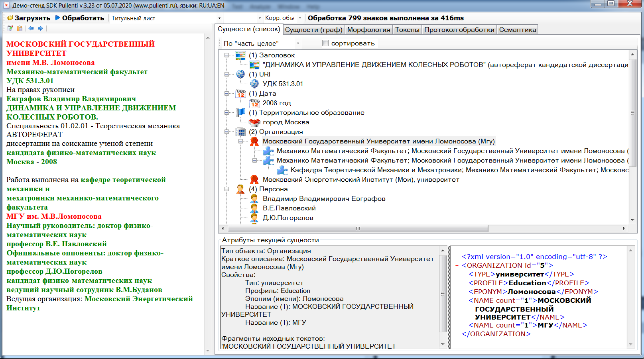644x359 pixels.
Task: Open the Протокол обработки tab
Action: click(x=459, y=29)
